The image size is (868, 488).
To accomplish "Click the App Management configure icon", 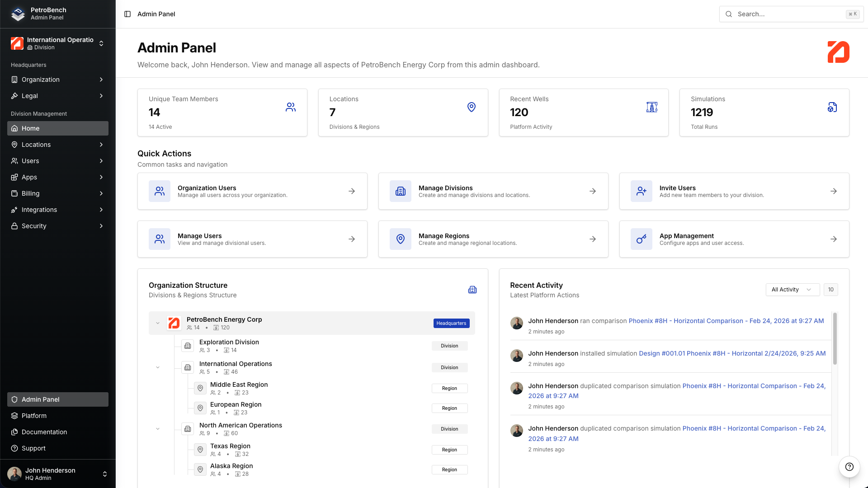I will [x=641, y=239].
